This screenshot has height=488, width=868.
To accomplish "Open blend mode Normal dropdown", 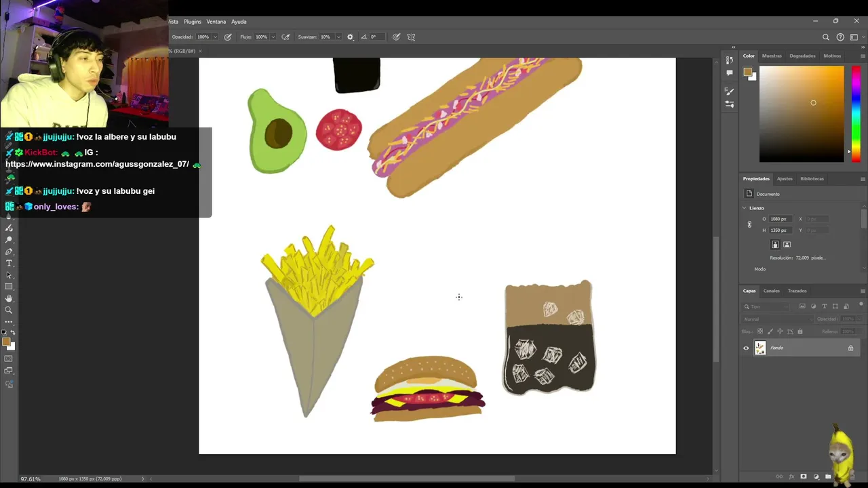I will (777, 319).
